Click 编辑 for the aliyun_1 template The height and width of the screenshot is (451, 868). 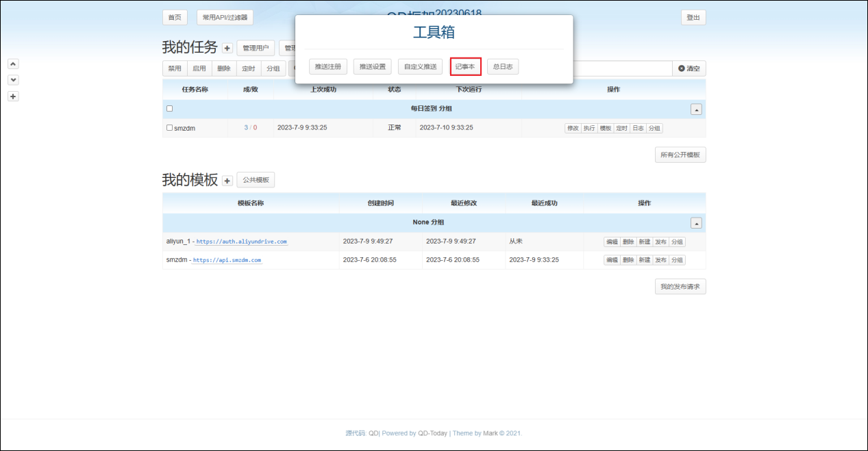click(612, 242)
